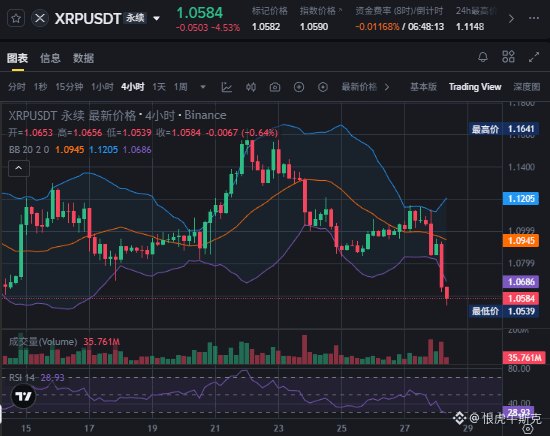Screen dimensions: 550x436
Task: Select the 1小时 interval
Action: (102, 87)
